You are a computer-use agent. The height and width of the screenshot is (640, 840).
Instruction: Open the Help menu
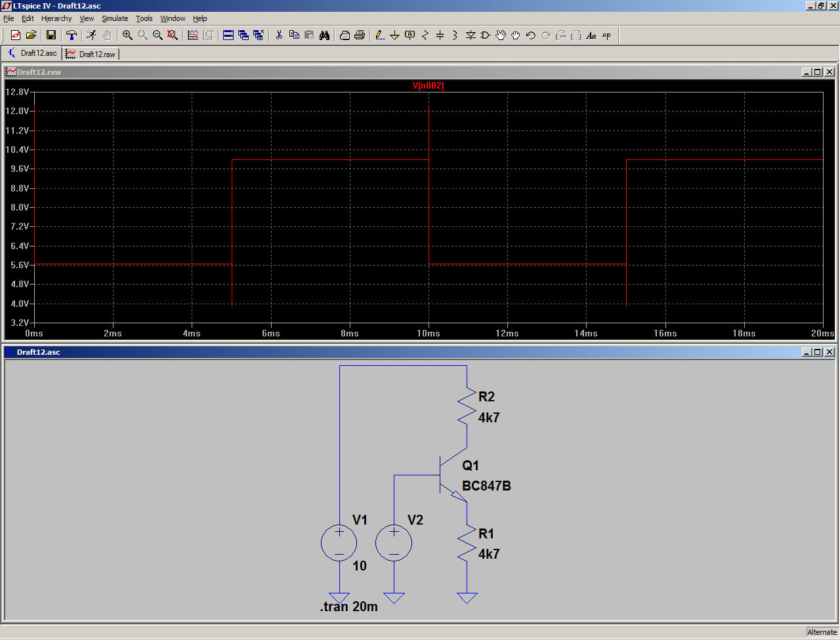click(200, 18)
